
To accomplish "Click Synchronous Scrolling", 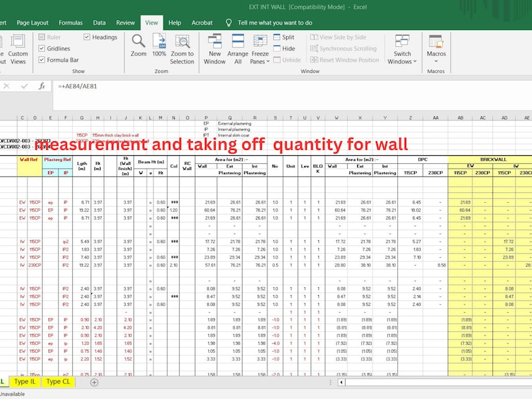I will point(343,48).
